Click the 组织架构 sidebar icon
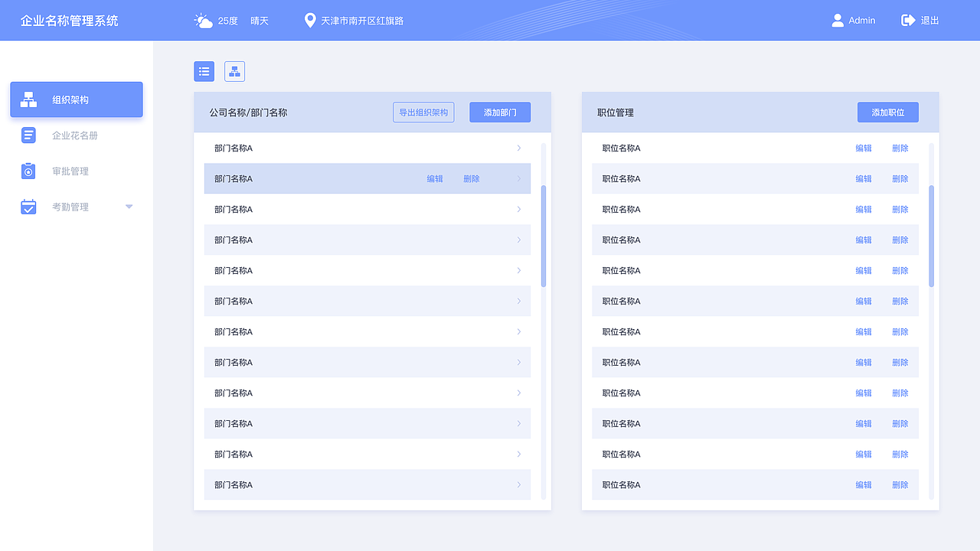 [x=28, y=99]
